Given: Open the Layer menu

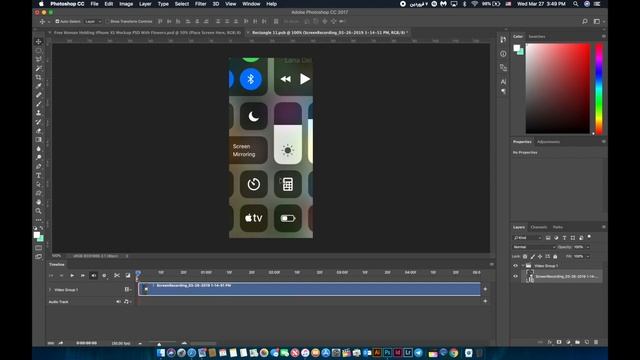Looking at the screenshot, I should tap(145, 4).
